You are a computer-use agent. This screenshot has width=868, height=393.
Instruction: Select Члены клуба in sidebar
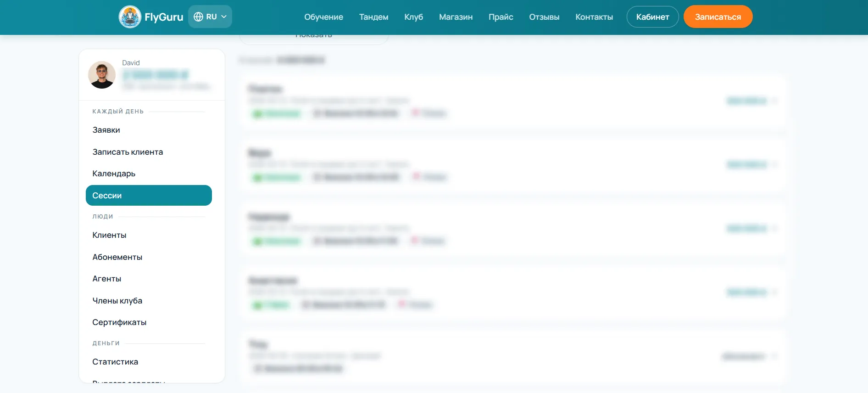coord(149,301)
